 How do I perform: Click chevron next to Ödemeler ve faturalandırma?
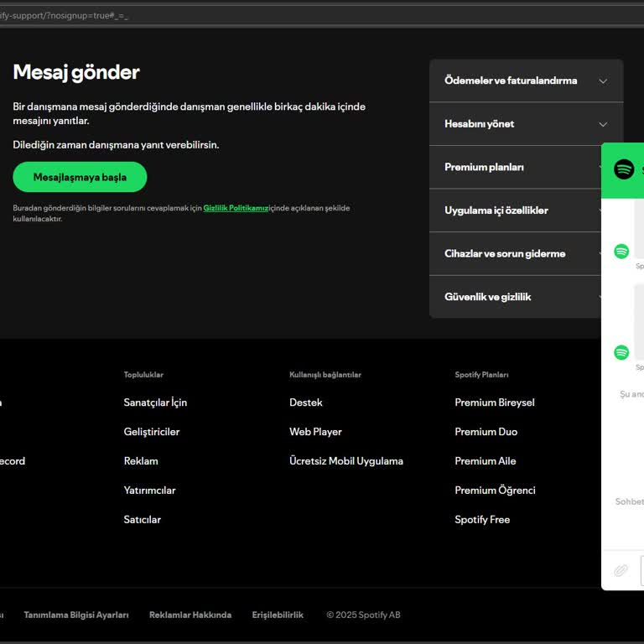coord(603,80)
